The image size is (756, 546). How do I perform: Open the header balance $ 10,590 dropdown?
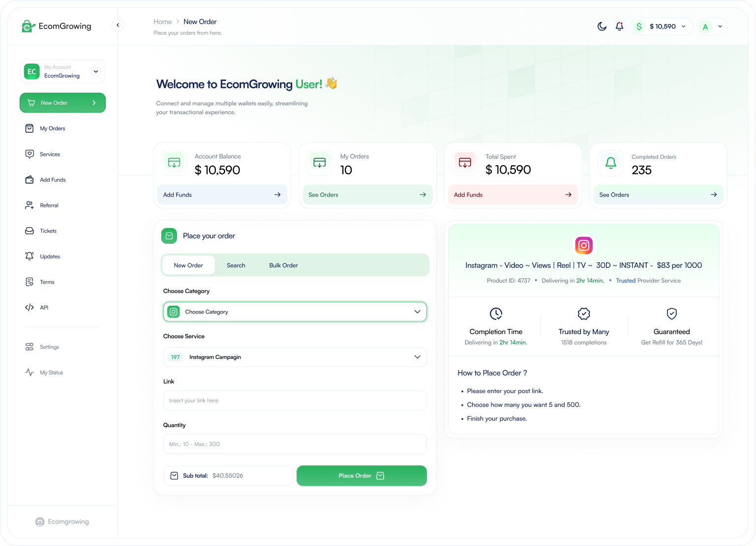point(662,27)
